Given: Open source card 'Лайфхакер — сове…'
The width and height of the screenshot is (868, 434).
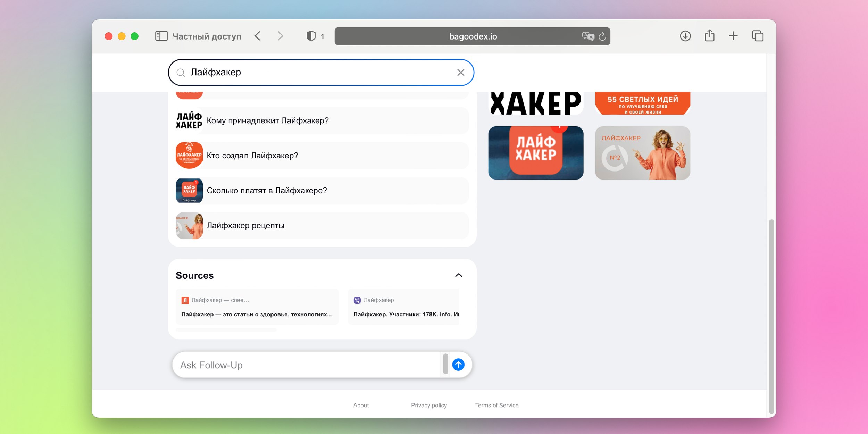Looking at the screenshot, I should (257, 307).
